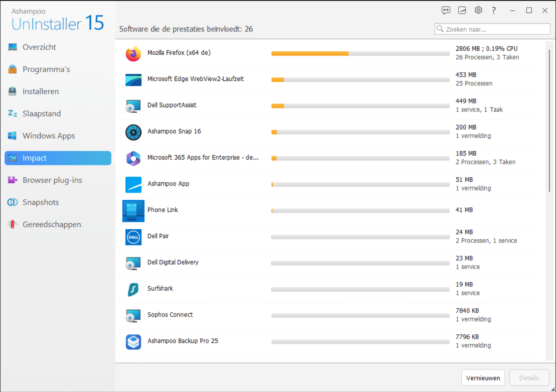Viewport: 556px width, 392px height.
Task: Click '2806 MB ; 0.19% CPU' value
Action: click(487, 49)
